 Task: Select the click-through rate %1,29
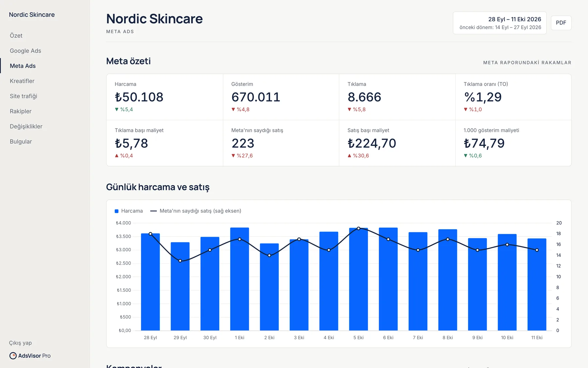pos(482,97)
